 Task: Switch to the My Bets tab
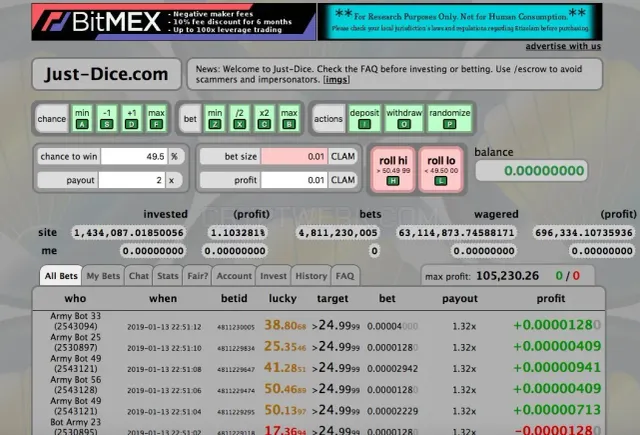click(x=103, y=276)
